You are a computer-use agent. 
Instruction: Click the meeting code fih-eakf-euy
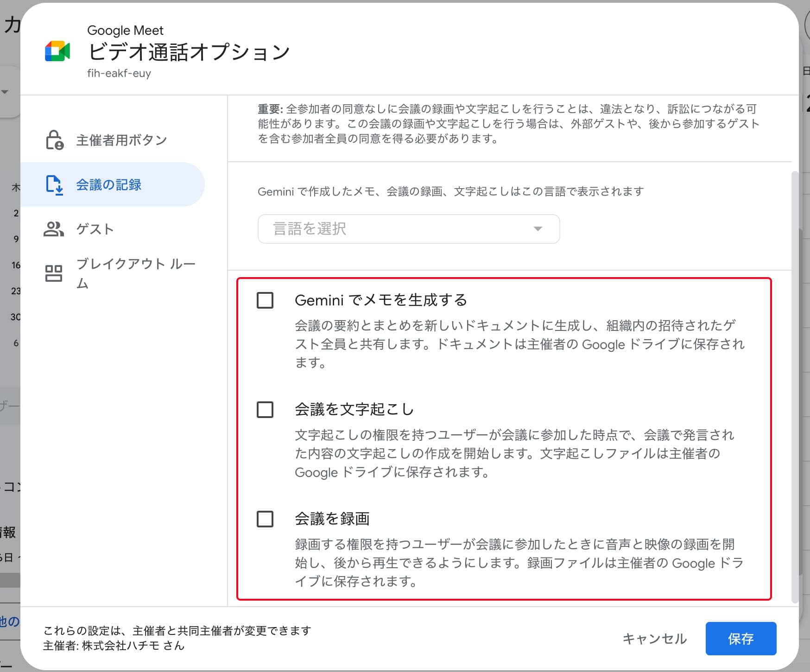click(x=119, y=73)
